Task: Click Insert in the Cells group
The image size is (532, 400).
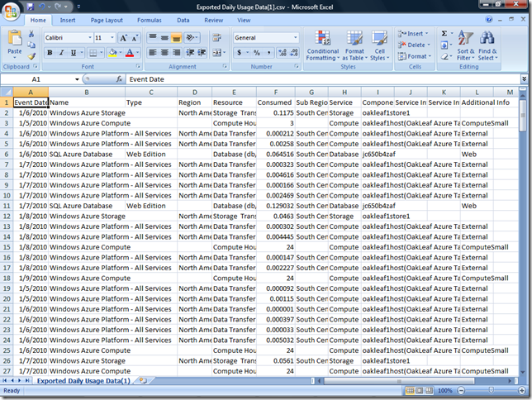Action: pos(413,34)
